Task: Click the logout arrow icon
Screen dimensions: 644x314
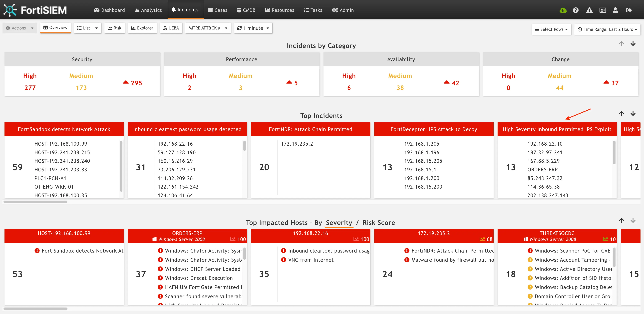Action: 629,10
